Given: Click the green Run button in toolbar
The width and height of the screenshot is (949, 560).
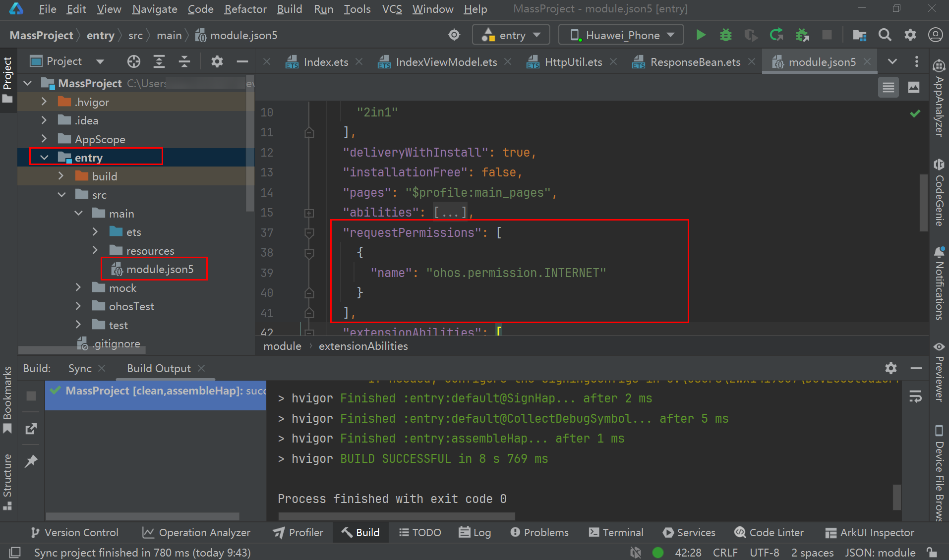Looking at the screenshot, I should click(701, 35).
